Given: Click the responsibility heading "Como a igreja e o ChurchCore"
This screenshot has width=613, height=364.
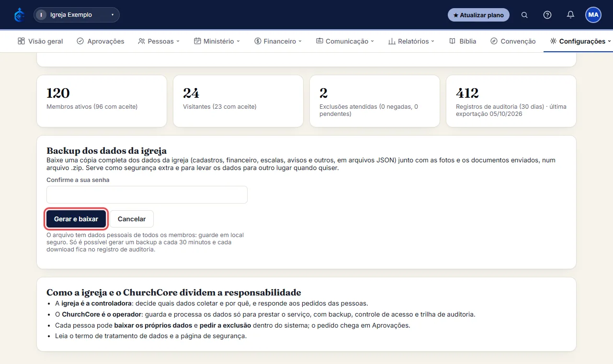Looking at the screenshot, I should (174, 293).
